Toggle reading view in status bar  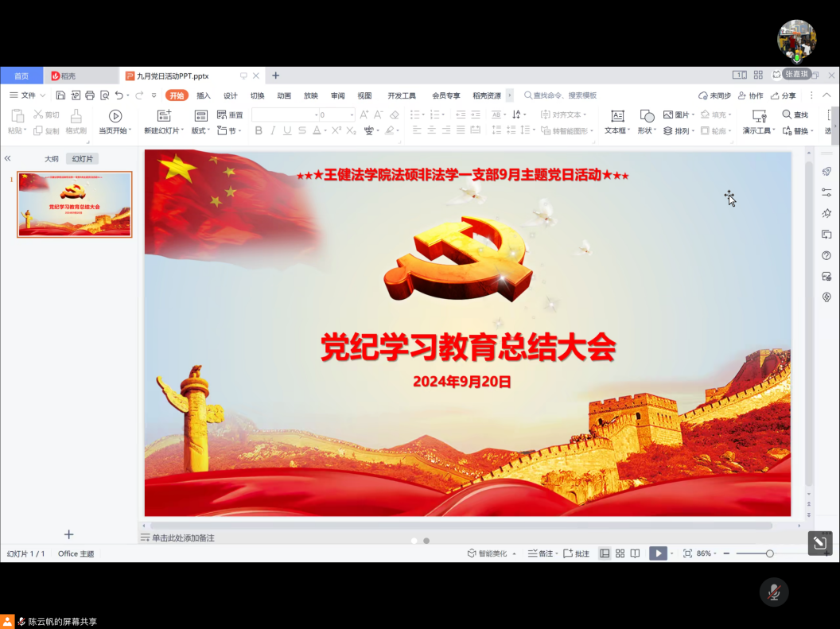635,553
